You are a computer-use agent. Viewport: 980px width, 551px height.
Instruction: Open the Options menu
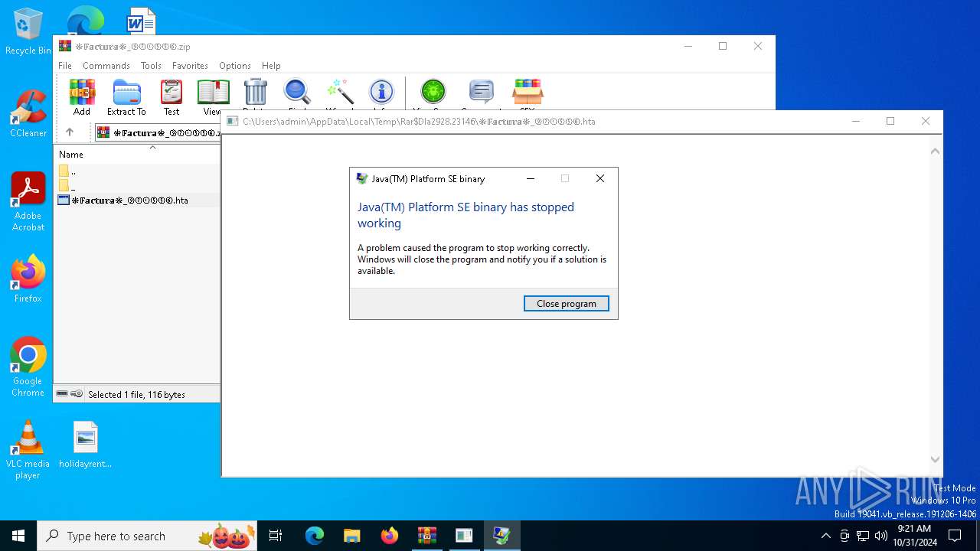click(235, 66)
